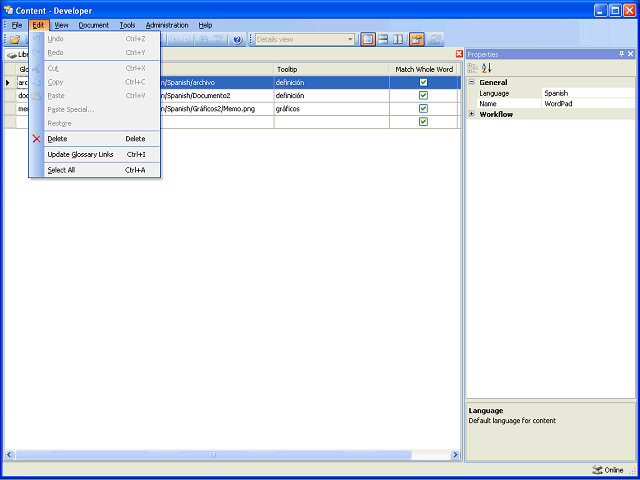This screenshot has height=480, width=640.
Task: Toggle Match Whole Word for archivo row
Action: coord(423,82)
